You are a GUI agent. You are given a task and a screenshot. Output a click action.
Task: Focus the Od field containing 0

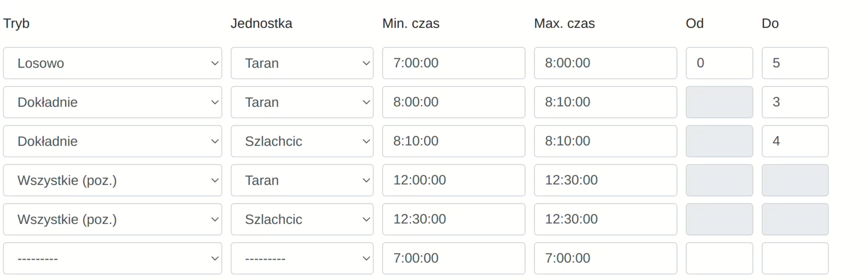[x=720, y=63]
